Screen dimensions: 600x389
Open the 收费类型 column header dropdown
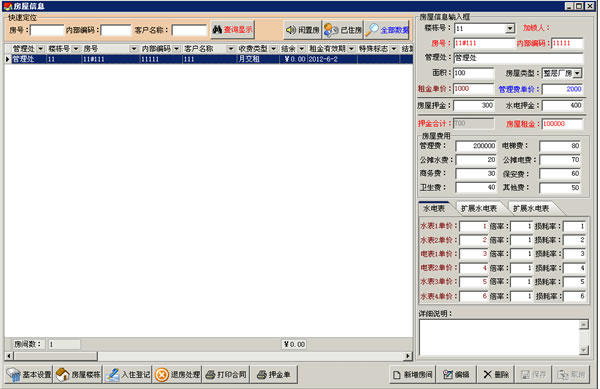click(273, 49)
